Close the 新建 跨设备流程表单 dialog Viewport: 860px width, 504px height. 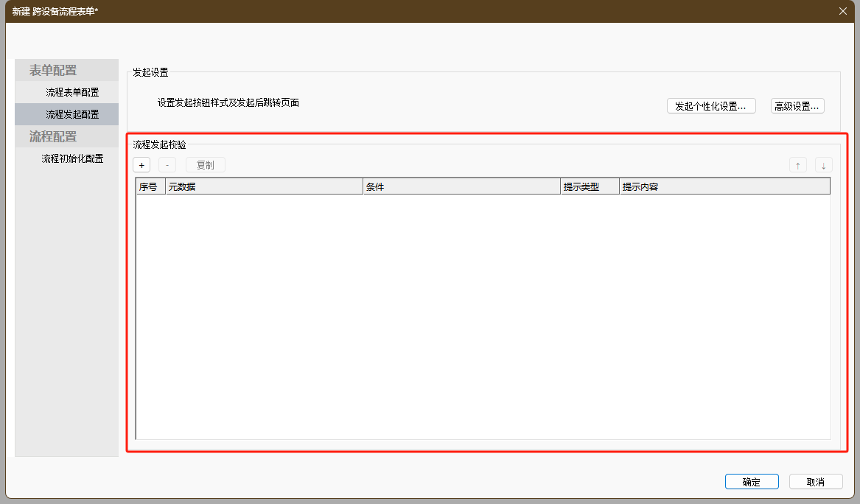(843, 11)
